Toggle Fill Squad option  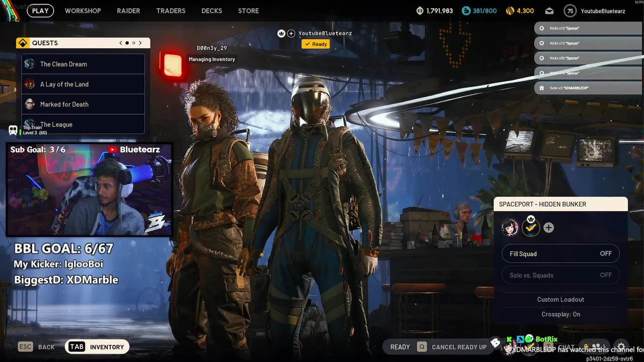[x=560, y=254]
